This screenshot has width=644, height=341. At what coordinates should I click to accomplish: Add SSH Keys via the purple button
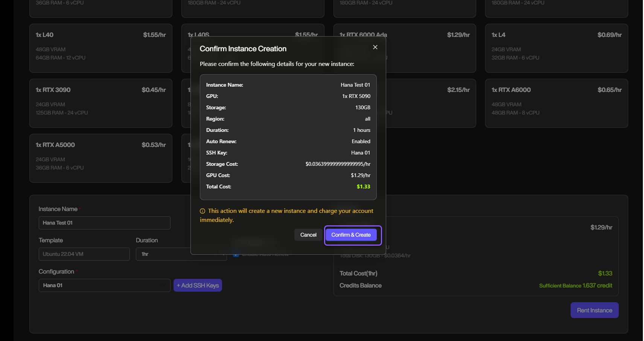pyautogui.click(x=198, y=285)
